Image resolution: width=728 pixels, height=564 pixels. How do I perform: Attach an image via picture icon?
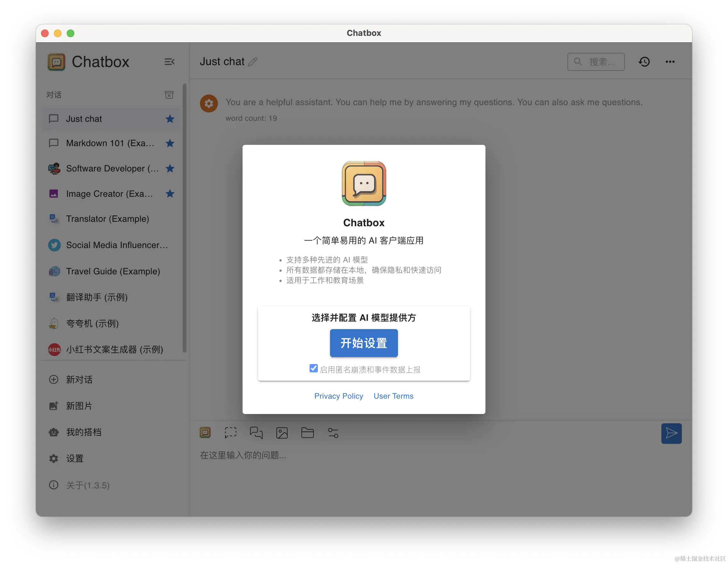click(282, 433)
